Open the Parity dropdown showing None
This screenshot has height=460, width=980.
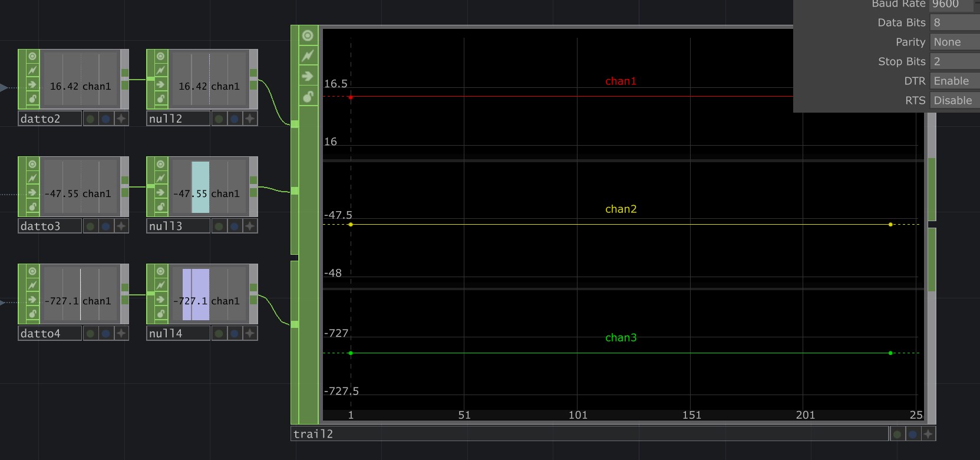pyautogui.click(x=954, y=42)
